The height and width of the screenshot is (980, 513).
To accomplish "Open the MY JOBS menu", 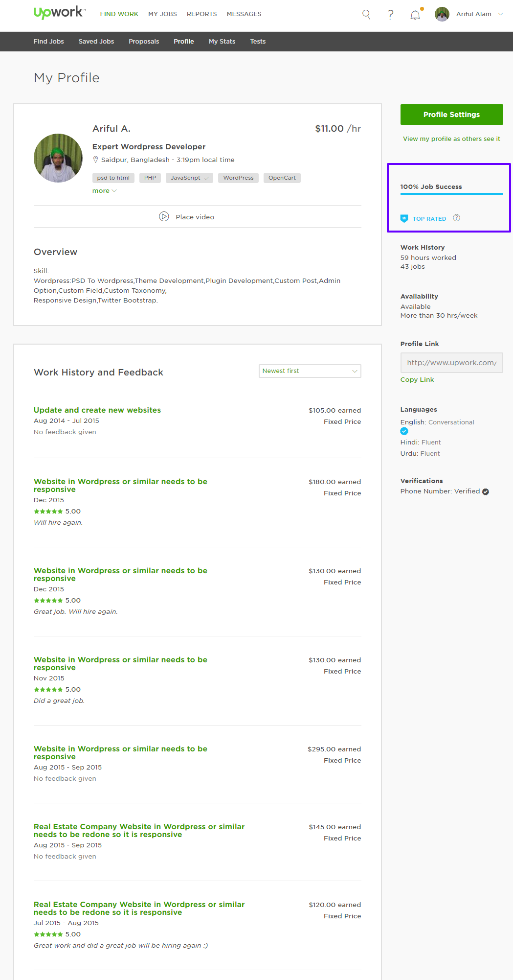I will (x=163, y=14).
